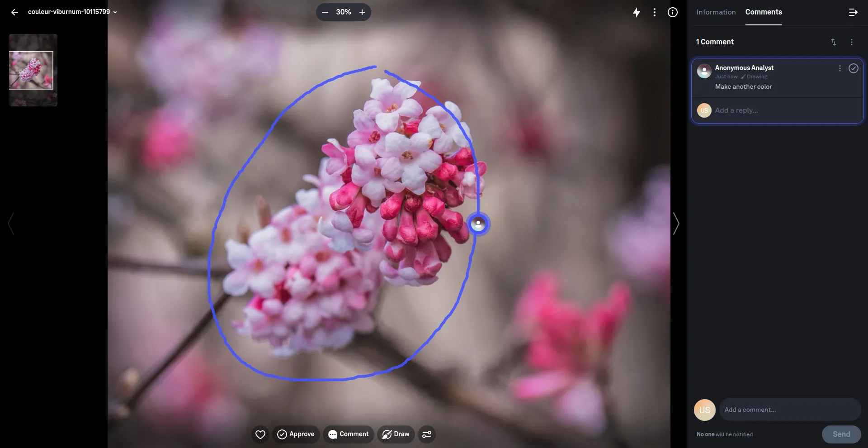The width and height of the screenshot is (868, 448).
Task: Open file information with the info icon
Action: [673, 12]
